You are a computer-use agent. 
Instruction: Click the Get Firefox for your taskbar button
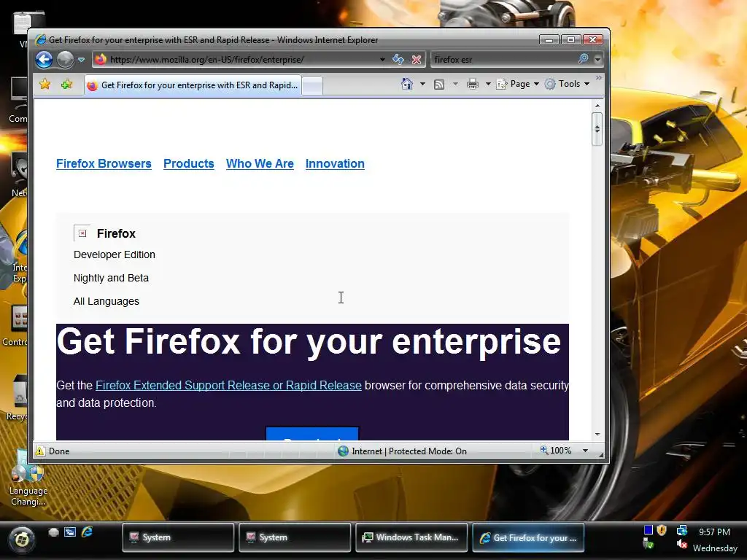pos(528,537)
